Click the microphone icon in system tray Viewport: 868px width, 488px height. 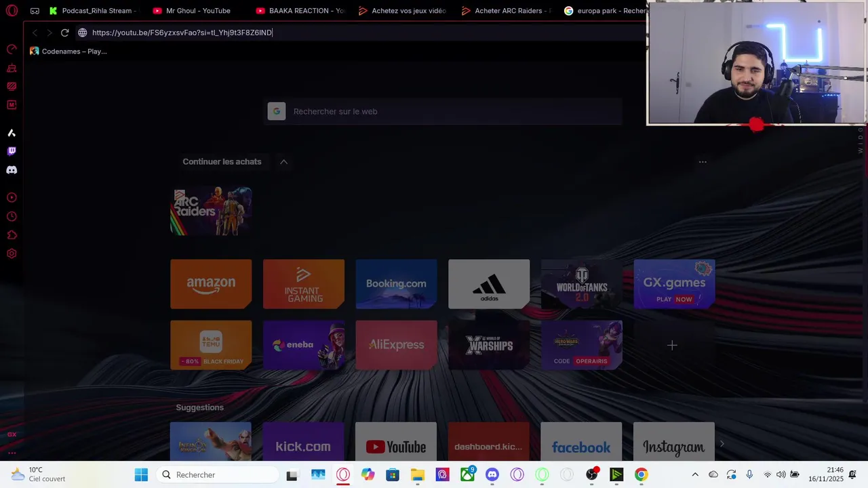pos(749,474)
